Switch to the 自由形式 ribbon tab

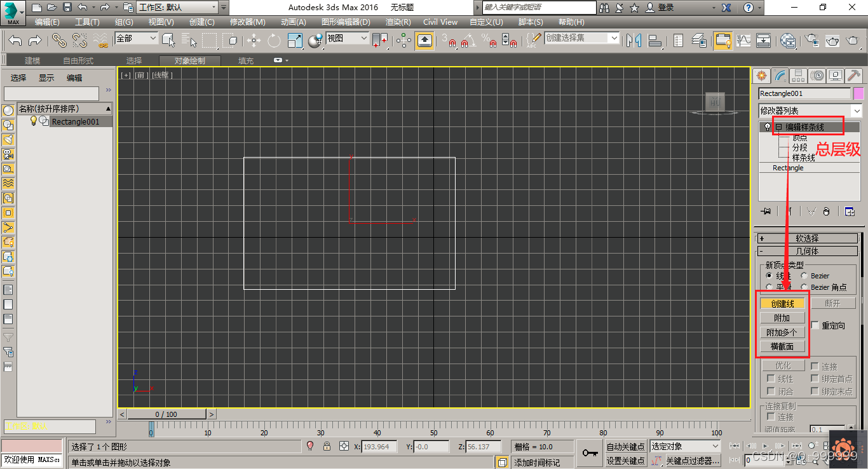pyautogui.click(x=78, y=61)
